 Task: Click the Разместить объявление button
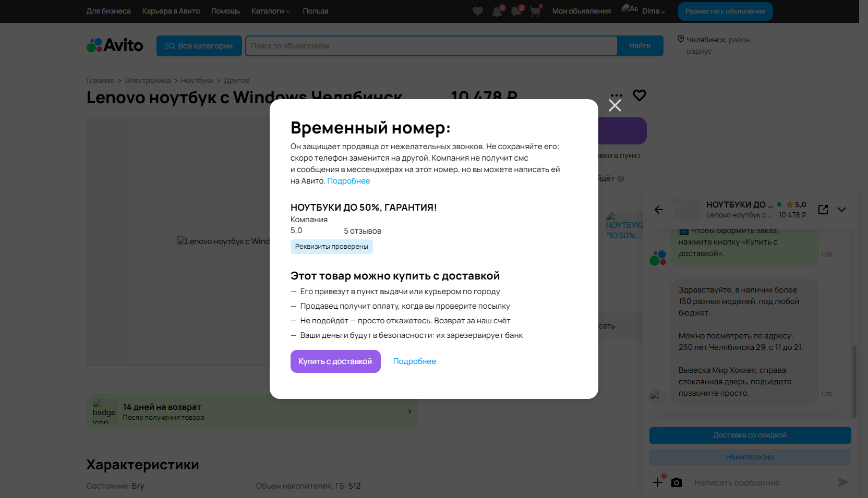tap(725, 11)
